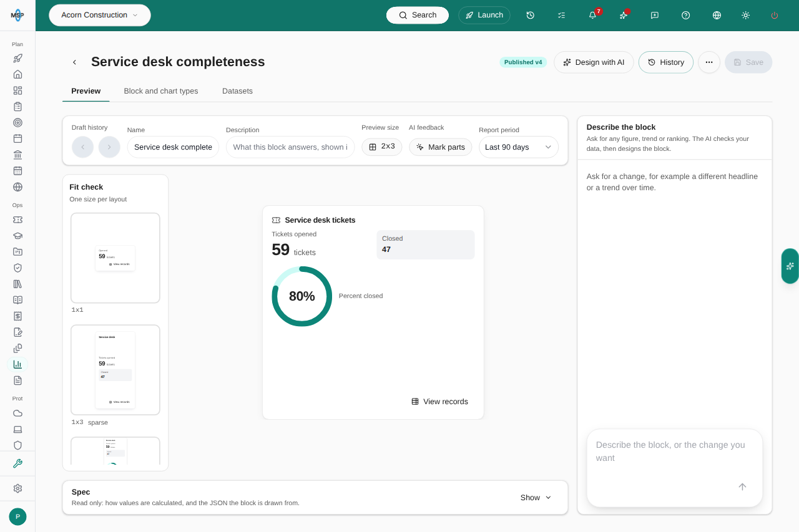The width and height of the screenshot is (799, 532).
Task: Click the Launch button
Action: pyautogui.click(x=484, y=15)
